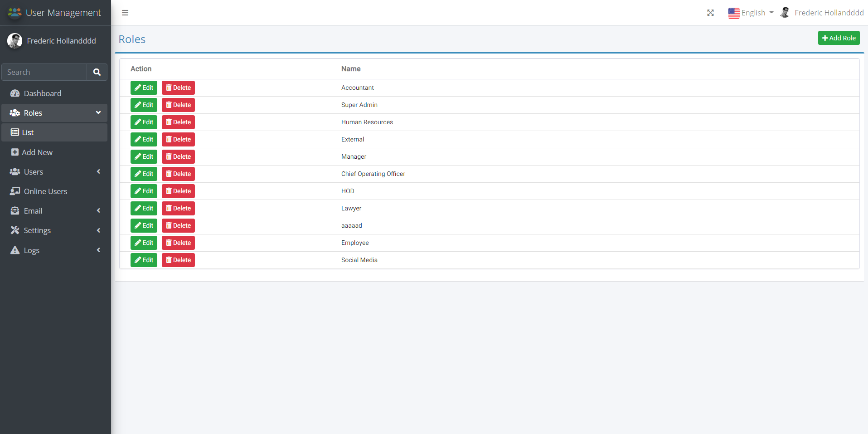Edit the External role

pos(144,139)
